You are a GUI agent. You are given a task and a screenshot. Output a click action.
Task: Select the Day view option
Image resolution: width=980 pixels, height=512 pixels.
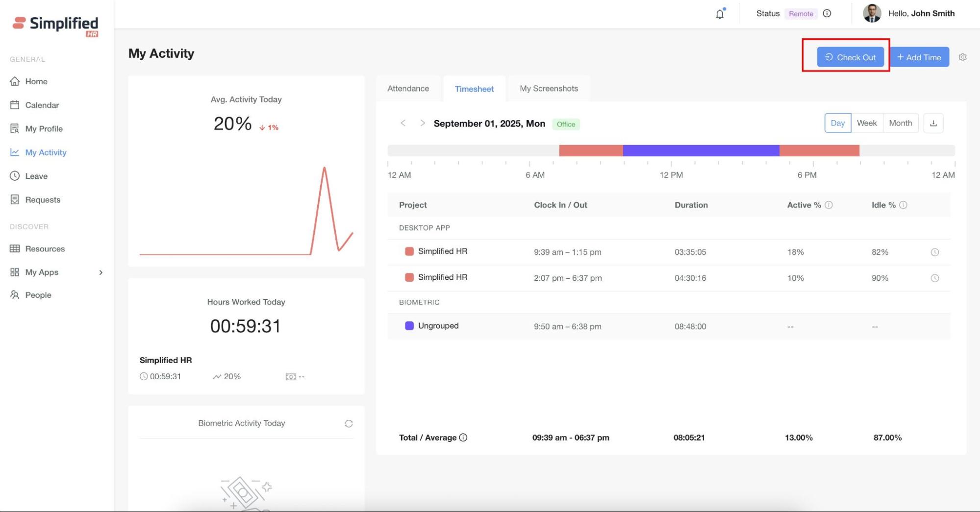point(837,123)
